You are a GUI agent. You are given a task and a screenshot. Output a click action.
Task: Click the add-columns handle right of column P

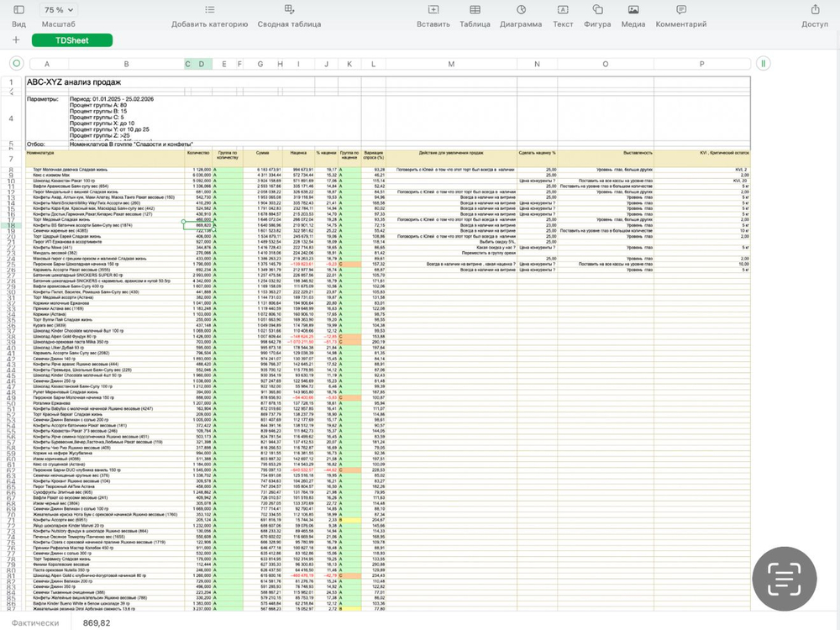tap(763, 64)
